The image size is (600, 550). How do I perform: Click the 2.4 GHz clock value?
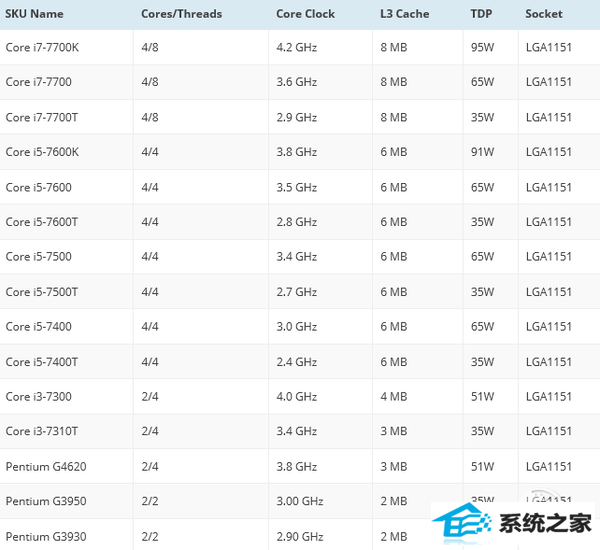click(297, 362)
